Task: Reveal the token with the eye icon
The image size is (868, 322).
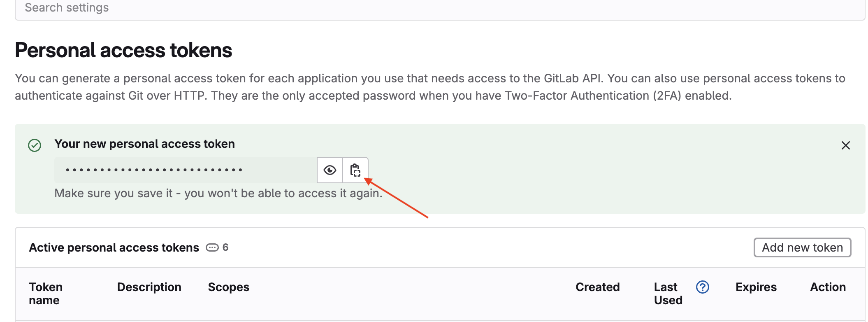Action: click(x=330, y=170)
